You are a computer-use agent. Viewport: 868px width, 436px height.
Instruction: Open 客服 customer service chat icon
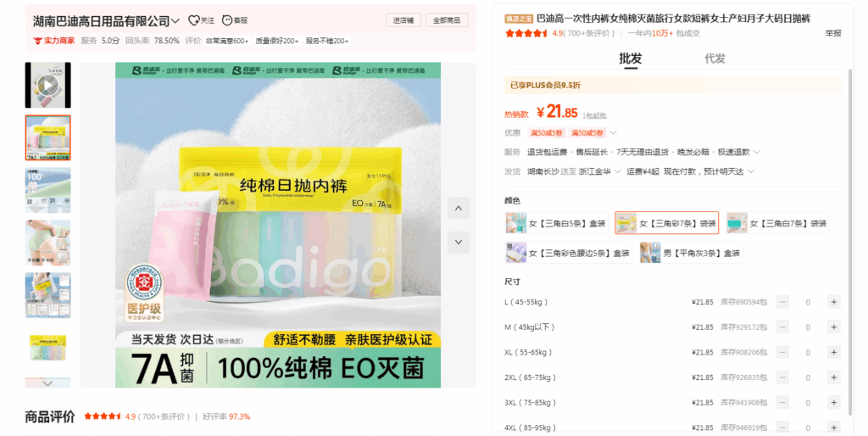point(229,20)
